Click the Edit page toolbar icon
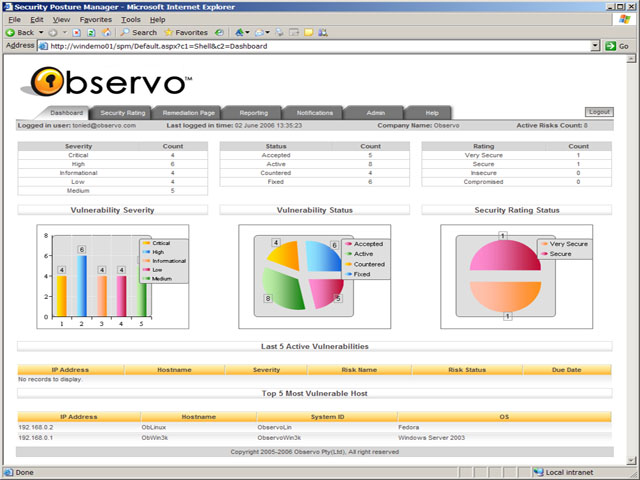Image resolution: width=640 pixels, height=480 pixels. [x=294, y=33]
